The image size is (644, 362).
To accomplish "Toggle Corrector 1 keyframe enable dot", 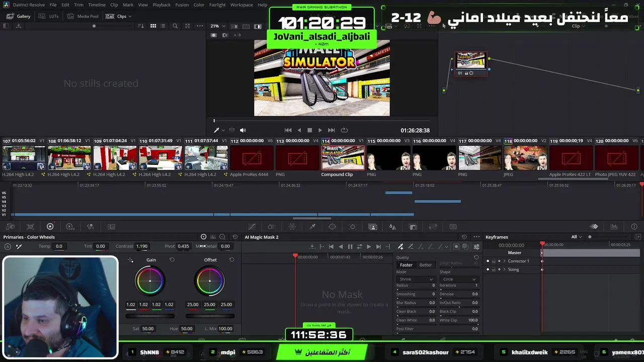I will [x=488, y=261].
